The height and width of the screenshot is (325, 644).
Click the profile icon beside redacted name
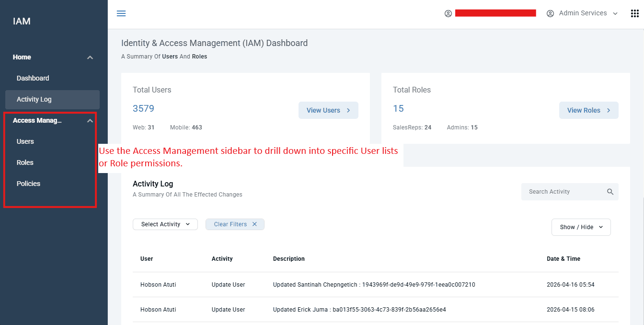click(448, 13)
